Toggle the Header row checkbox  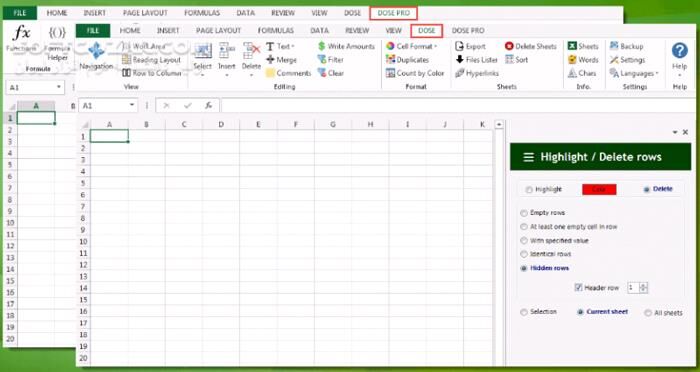[579, 288]
